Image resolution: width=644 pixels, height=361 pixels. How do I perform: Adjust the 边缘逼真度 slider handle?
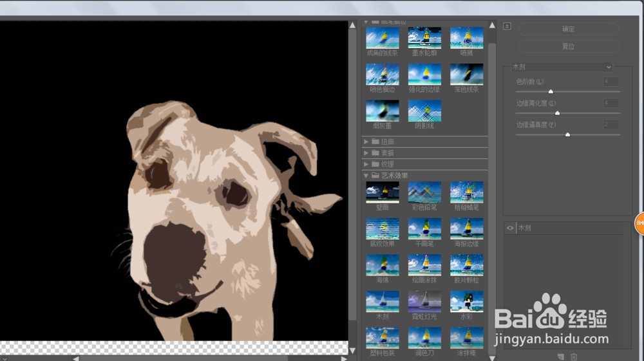point(567,134)
